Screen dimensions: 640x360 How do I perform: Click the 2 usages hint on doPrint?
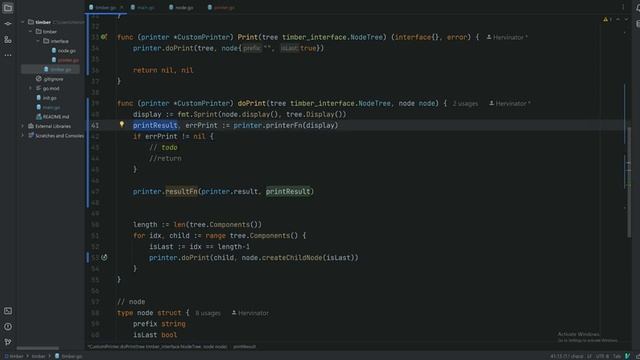point(465,104)
